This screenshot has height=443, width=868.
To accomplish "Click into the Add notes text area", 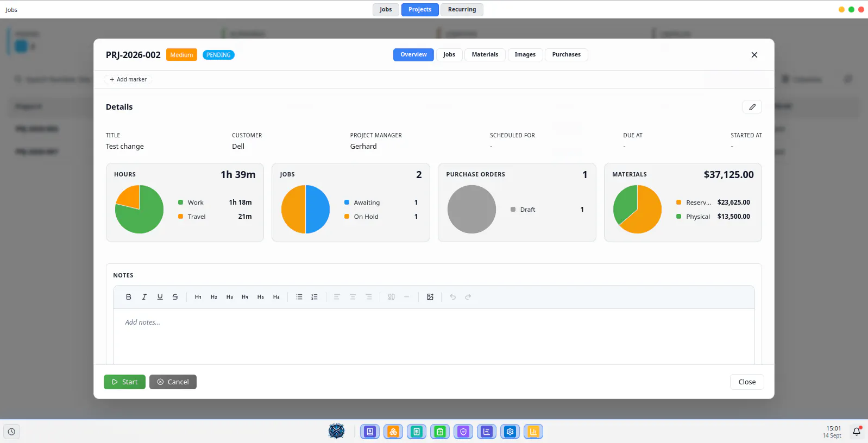I will [434, 337].
